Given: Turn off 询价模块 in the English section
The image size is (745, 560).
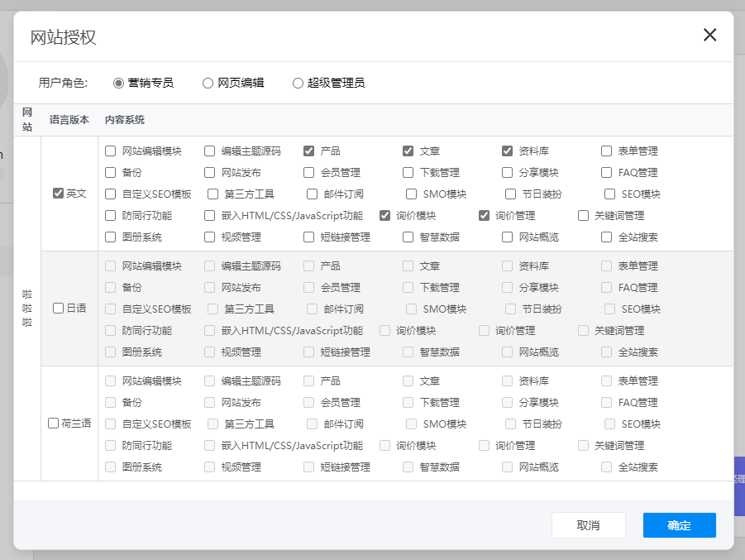Looking at the screenshot, I should (x=385, y=215).
